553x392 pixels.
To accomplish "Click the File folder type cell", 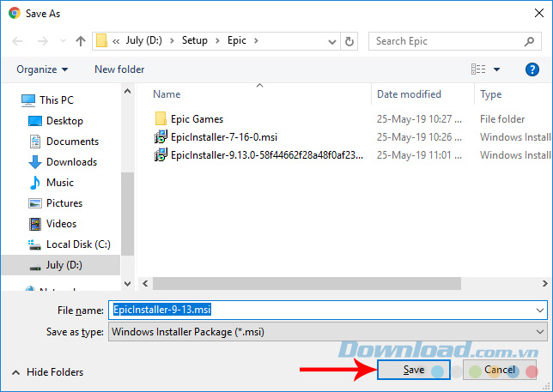I will [502, 119].
